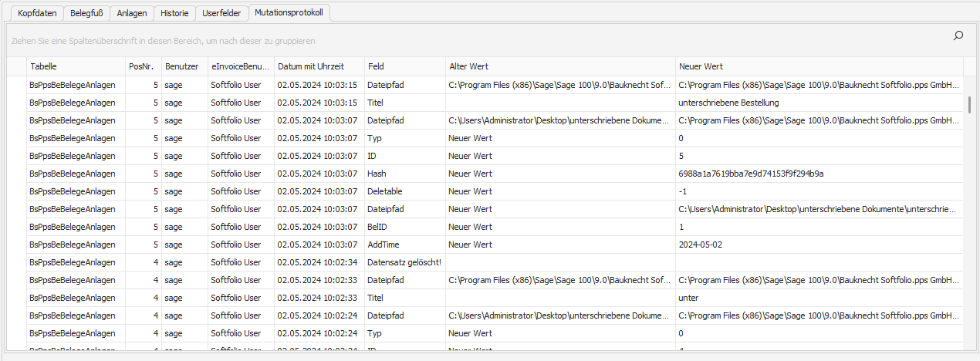Click the vertical scrollbar thumb
Viewport: 980px width, 361px height.
point(970,104)
